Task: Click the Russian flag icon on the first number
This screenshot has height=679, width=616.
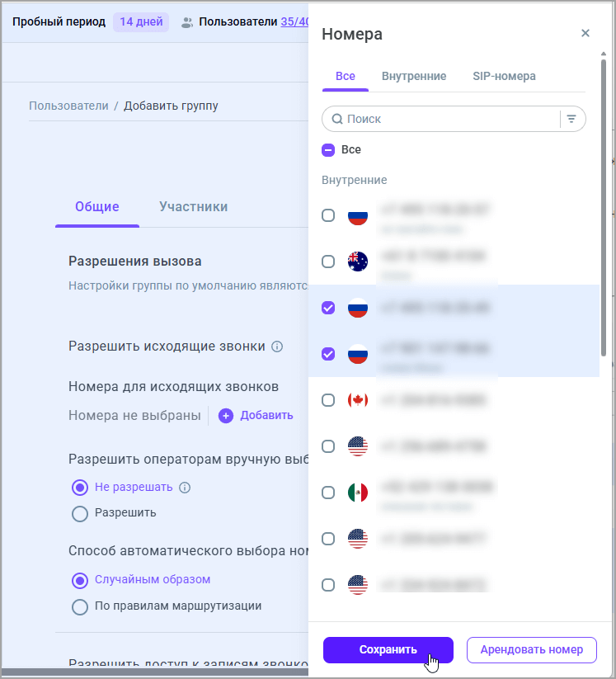Action: (x=357, y=215)
